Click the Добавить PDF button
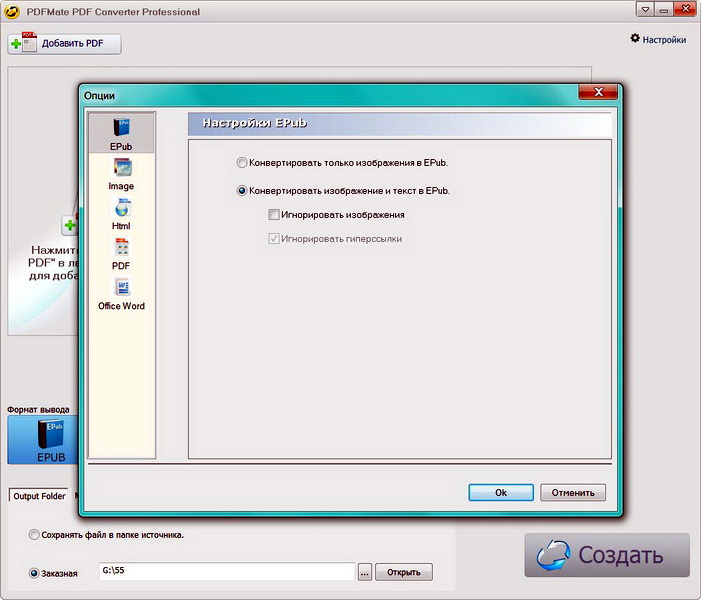The height and width of the screenshot is (600, 701). [64, 44]
